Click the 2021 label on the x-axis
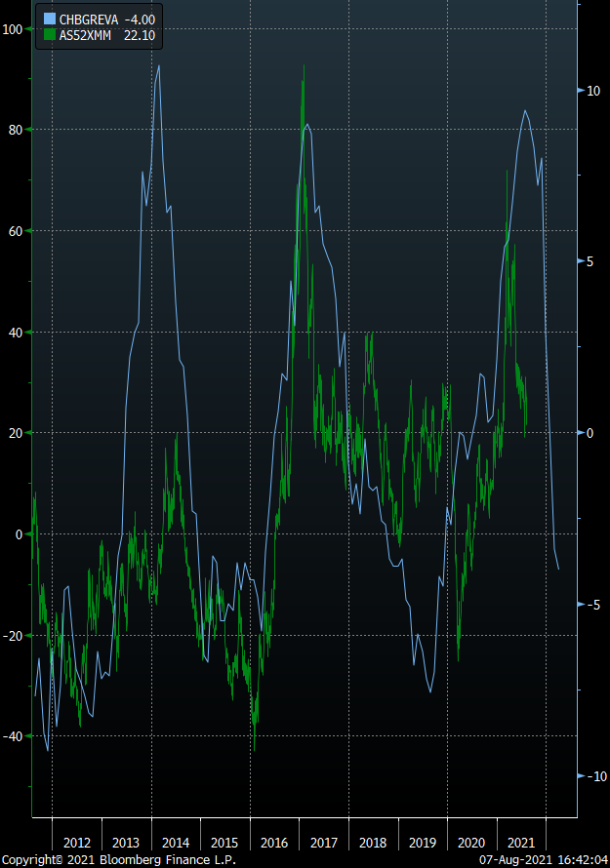 521,843
